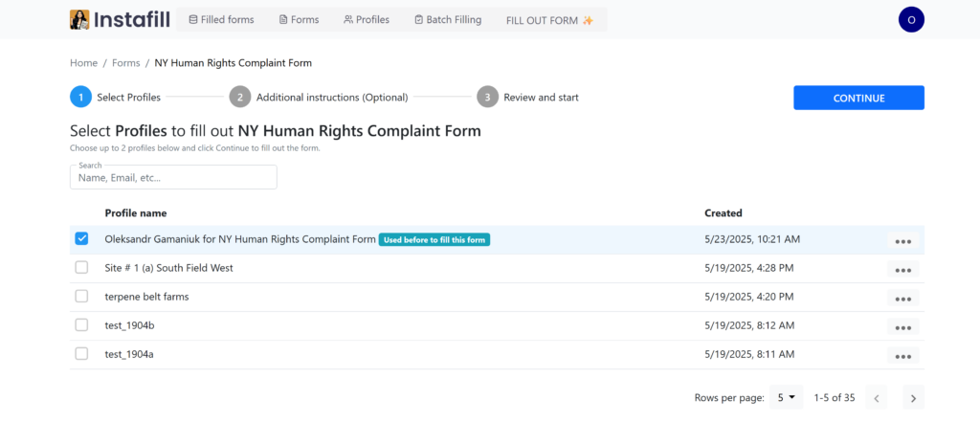Click the Instafill logo
Viewport: 980px width, 423px height.
(120, 19)
